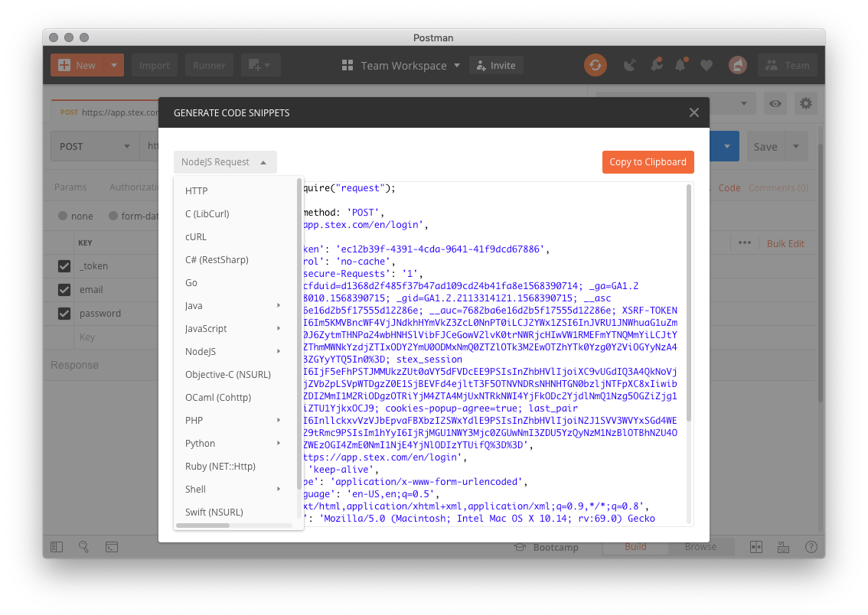Open the help question mark icon

(x=811, y=547)
